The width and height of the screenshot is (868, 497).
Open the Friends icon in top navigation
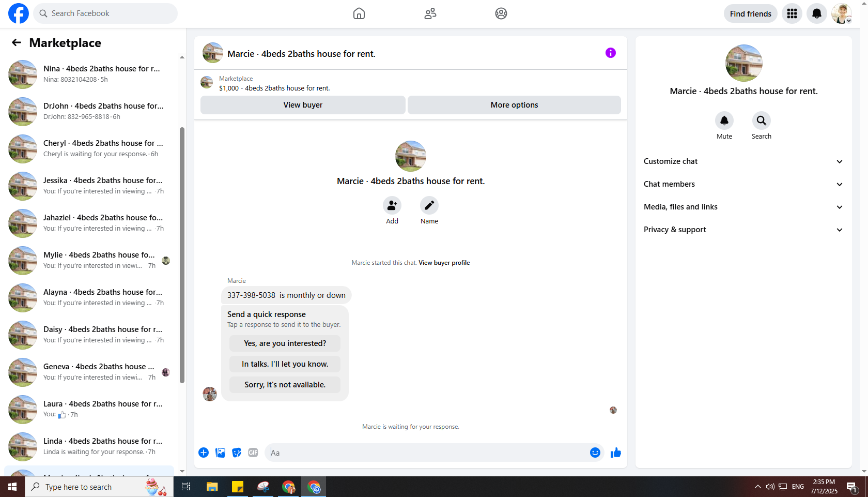tap(430, 13)
